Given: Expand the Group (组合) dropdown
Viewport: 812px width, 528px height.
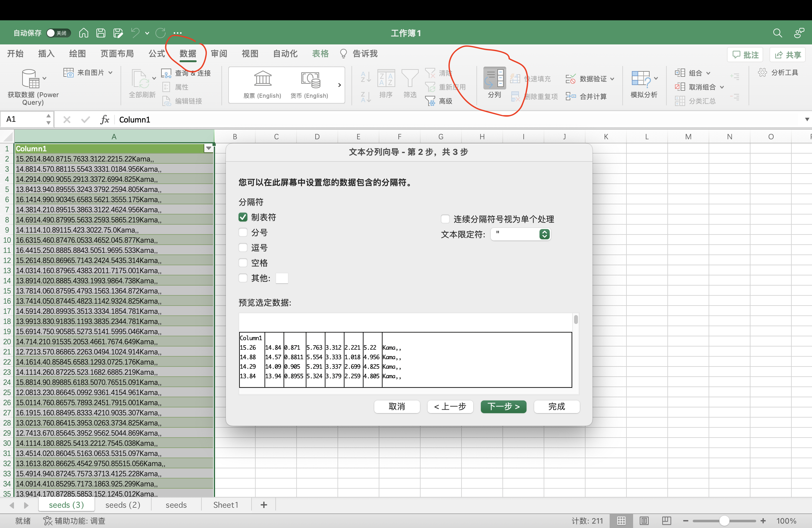Looking at the screenshot, I should click(708, 73).
